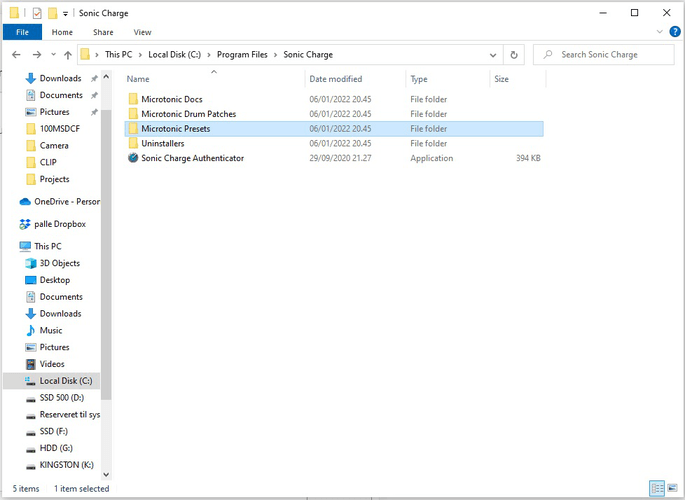Open pinned Pictures in Quick access
This screenshot has width=685, height=500.
click(x=54, y=112)
